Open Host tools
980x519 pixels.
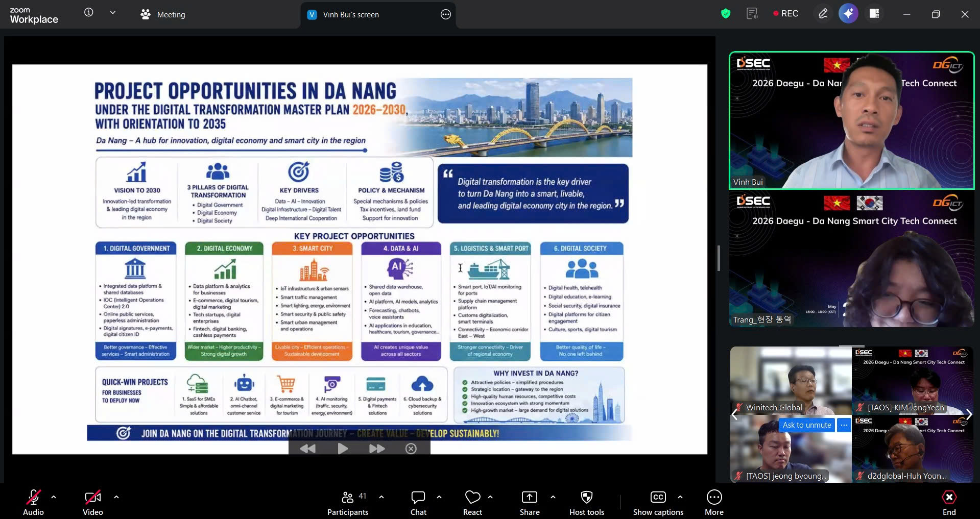[x=587, y=503]
